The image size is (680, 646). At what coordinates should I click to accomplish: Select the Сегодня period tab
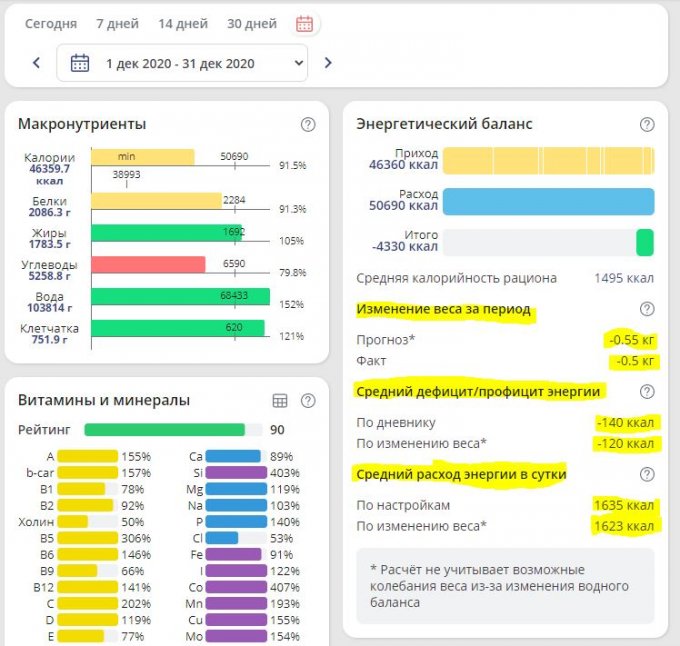coord(50,24)
